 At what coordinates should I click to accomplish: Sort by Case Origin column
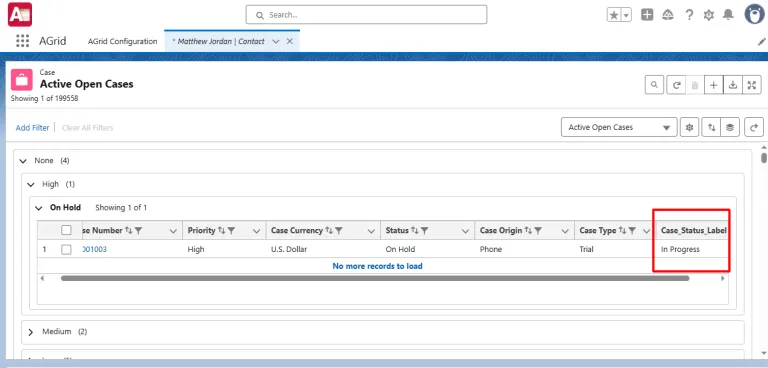pyautogui.click(x=528, y=230)
